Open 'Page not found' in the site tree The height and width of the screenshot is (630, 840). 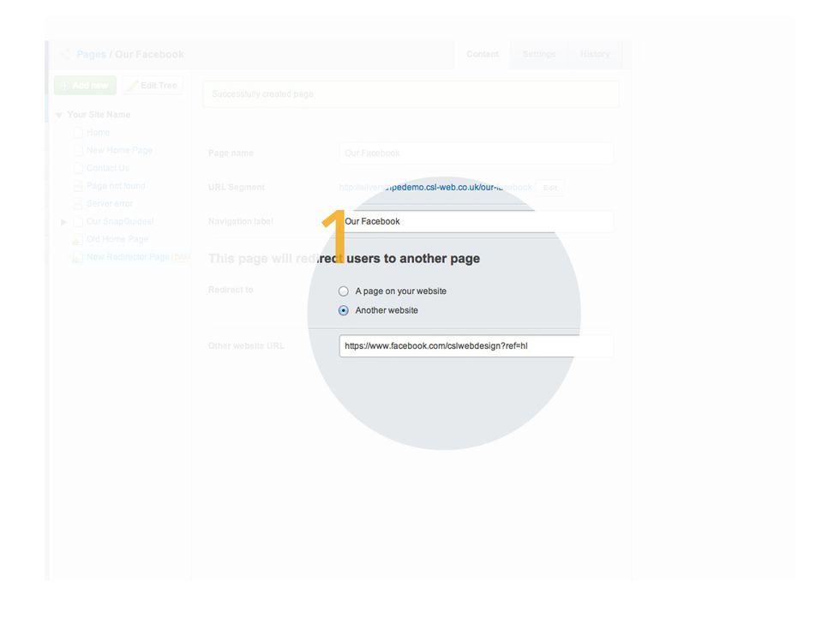pos(116,185)
